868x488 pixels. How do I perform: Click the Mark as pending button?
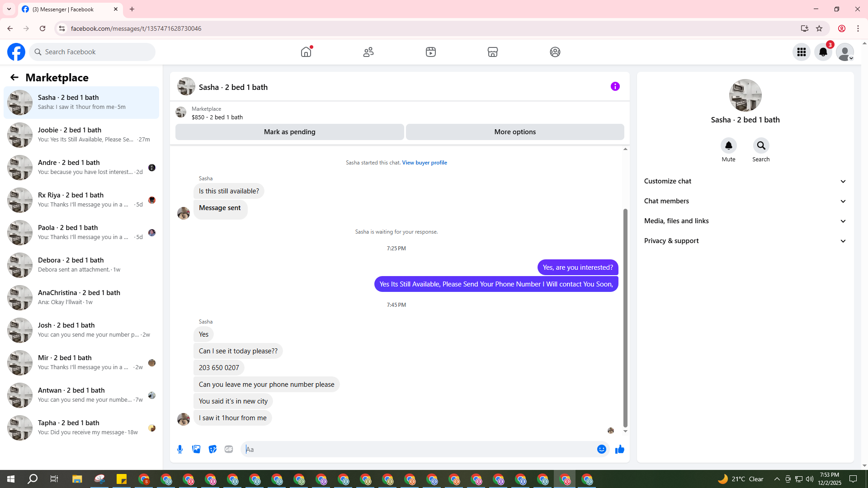pos(289,132)
